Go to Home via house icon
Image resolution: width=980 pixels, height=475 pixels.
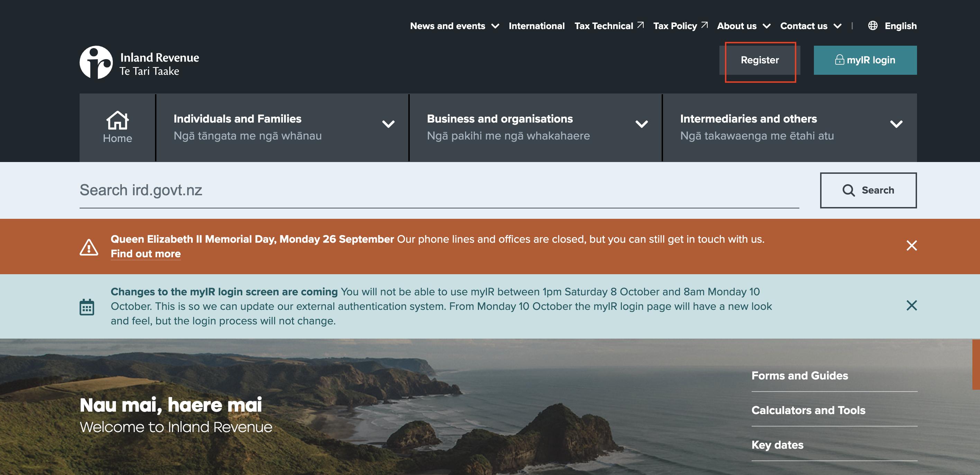click(x=117, y=127)
